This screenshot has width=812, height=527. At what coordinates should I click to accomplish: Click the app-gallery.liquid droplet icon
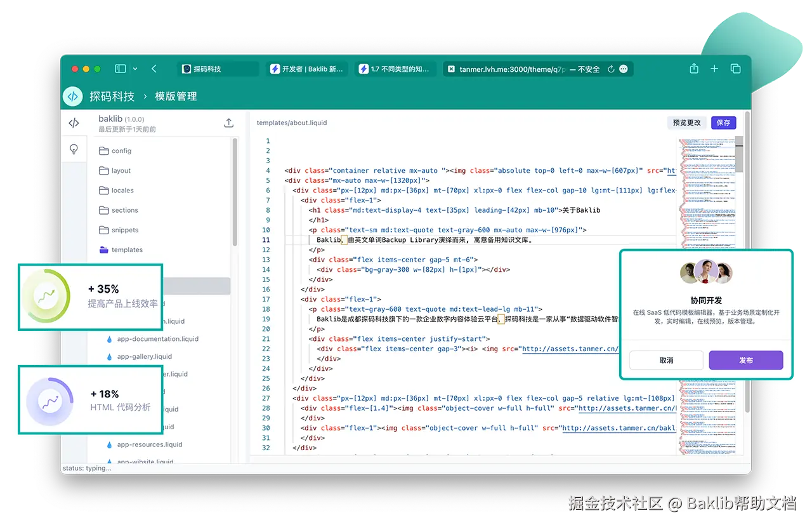click(x=109, y=357)
